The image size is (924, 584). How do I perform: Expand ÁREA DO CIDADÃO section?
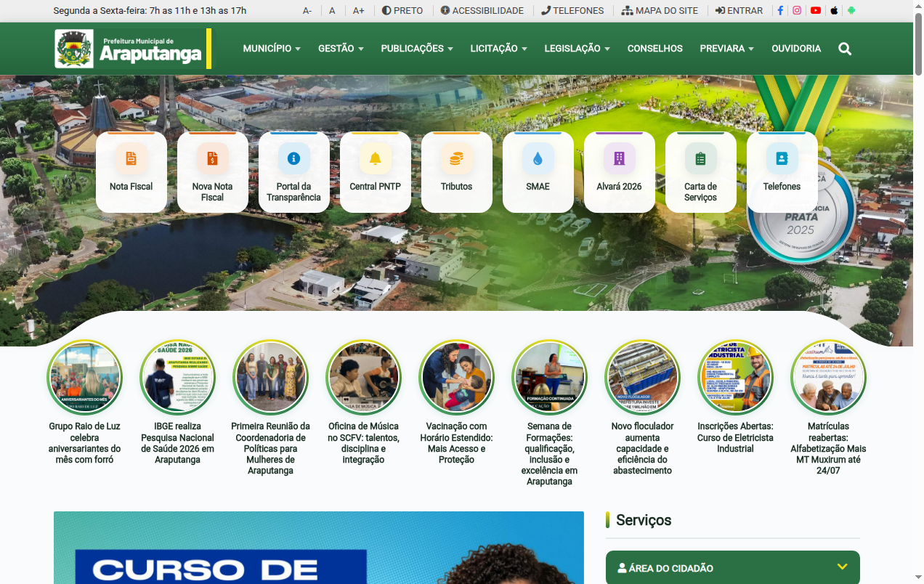733,567
